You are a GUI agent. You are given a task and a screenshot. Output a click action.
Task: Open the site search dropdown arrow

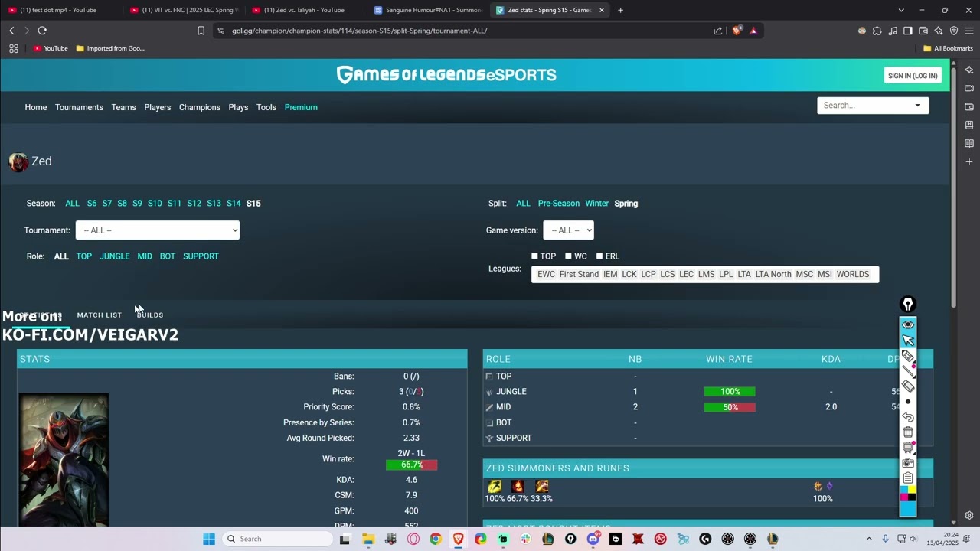tap(917, 106)
